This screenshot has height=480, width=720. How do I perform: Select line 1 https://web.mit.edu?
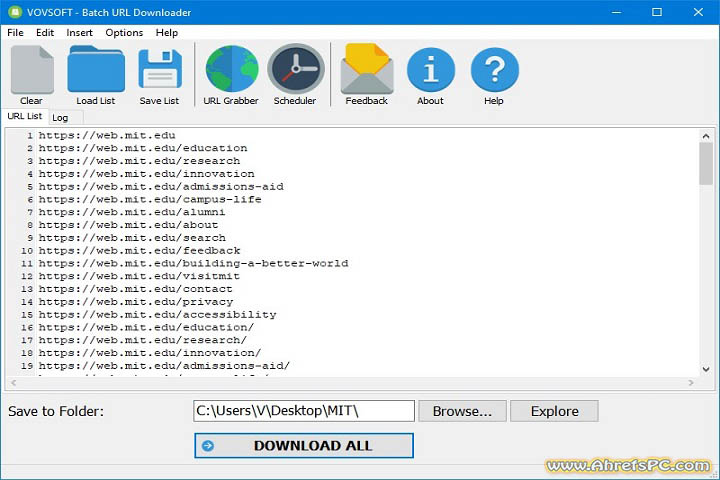107,136
